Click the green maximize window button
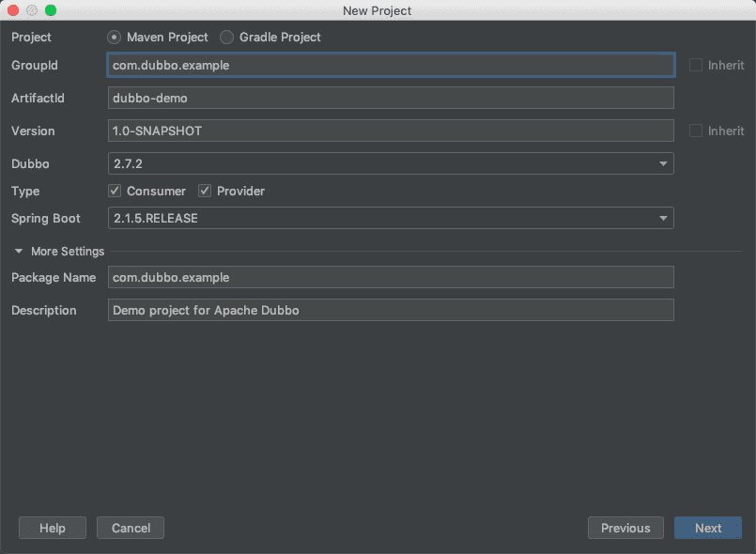This screenshot has width=756, height=554. click(51, 10)
